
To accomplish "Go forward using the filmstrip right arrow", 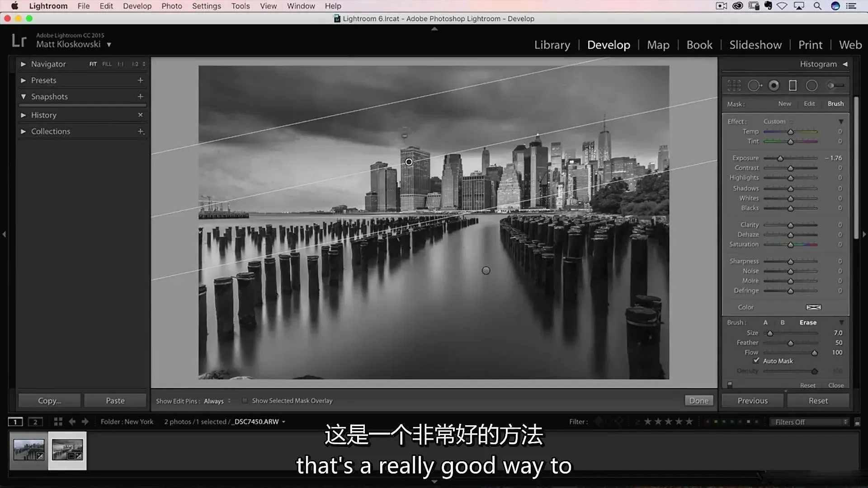I will [85, 422].
